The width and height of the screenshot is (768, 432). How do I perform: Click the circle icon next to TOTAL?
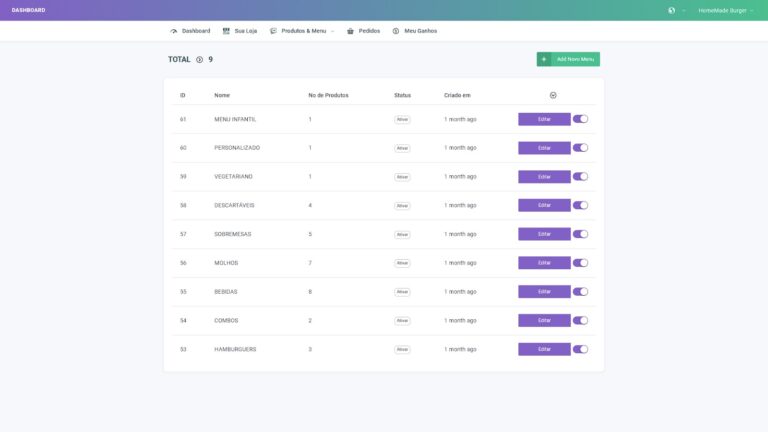[199, 60]
